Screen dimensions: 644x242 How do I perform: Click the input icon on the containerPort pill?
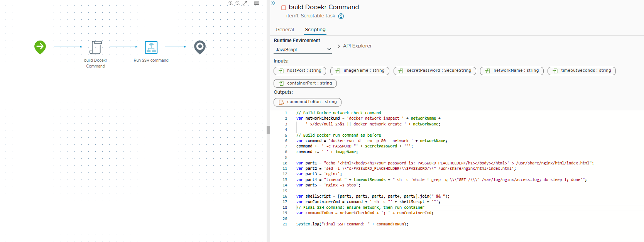click(x=281, y=83)
